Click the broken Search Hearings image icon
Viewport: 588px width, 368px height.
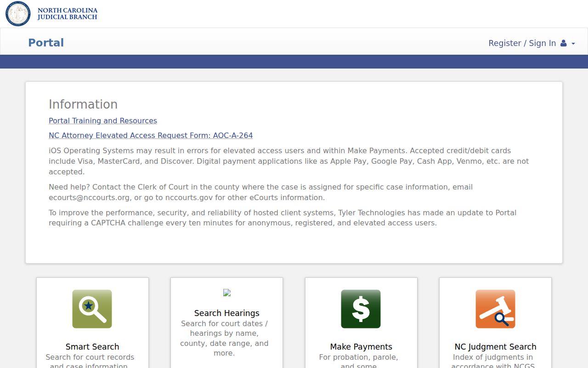(x=226, y=293)
